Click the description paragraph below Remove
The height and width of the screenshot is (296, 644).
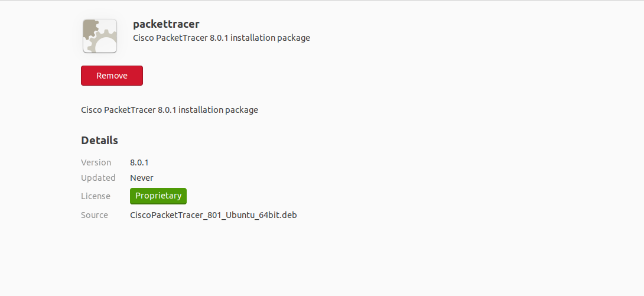(x=169, y=110)
